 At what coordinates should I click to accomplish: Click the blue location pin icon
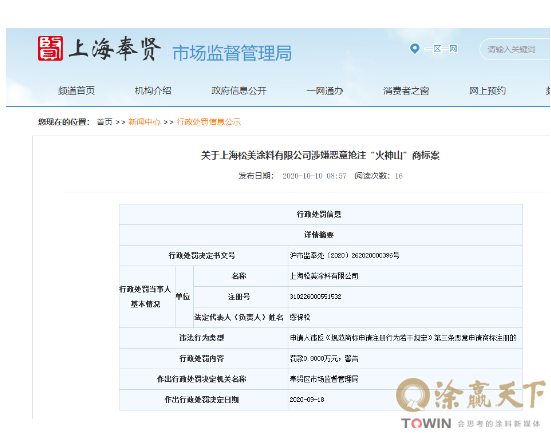pos(415,49)
